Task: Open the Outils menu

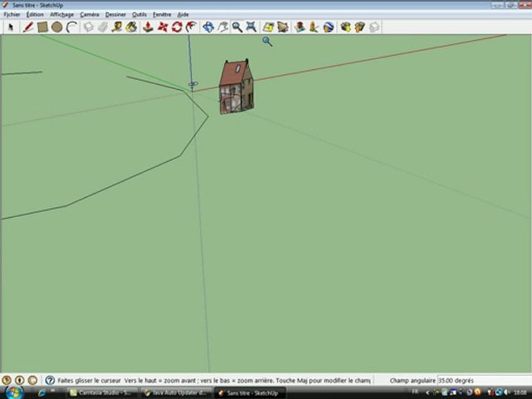Action: [x=140, y=14]
